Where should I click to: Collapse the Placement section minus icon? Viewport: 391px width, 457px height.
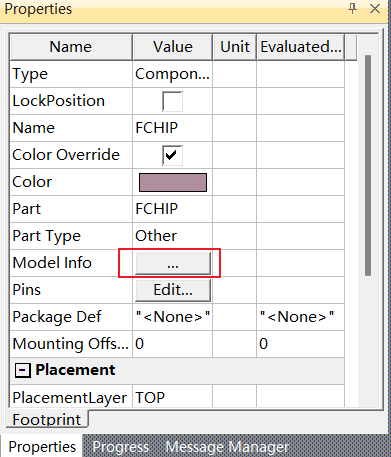click(23, 370)
